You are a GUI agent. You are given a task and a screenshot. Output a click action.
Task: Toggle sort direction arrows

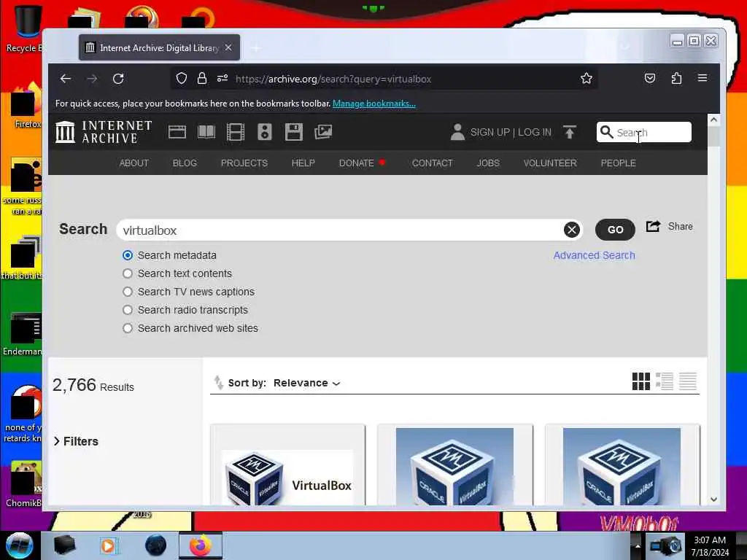pyautogui.click(x=218, y=382)
